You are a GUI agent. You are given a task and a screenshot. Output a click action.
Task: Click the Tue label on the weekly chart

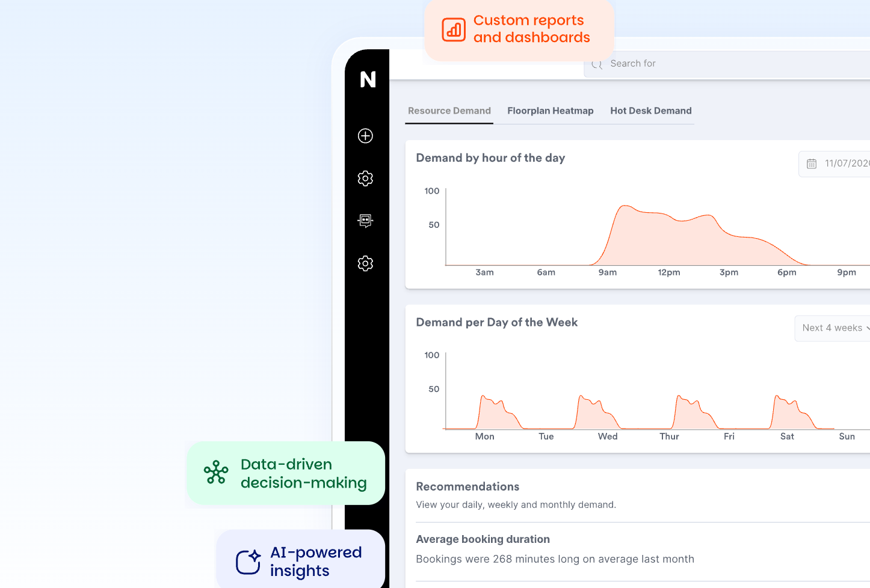546,436
